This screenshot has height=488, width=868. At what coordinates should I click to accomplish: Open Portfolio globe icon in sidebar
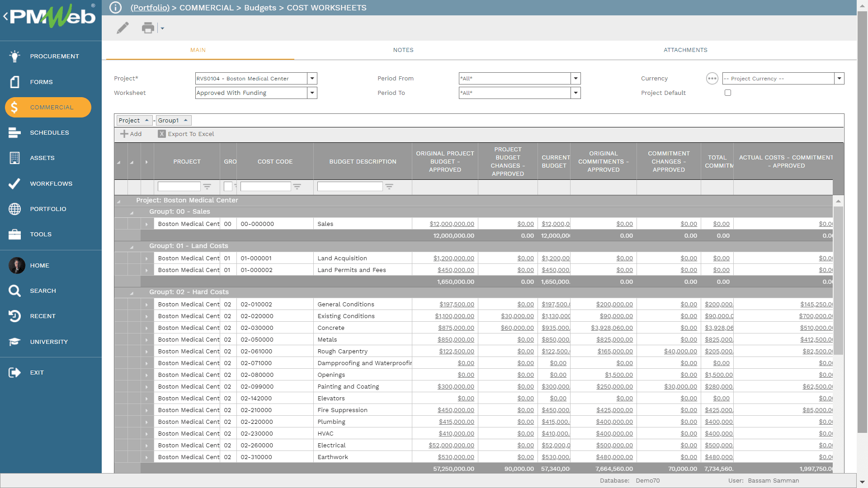(14, 209)
